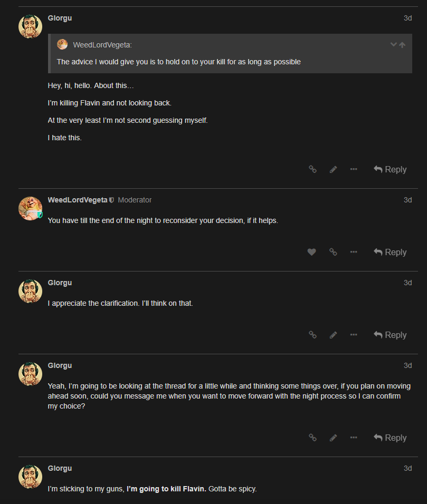Like WeedLordVegeta's moderator post

click(311, 252)
